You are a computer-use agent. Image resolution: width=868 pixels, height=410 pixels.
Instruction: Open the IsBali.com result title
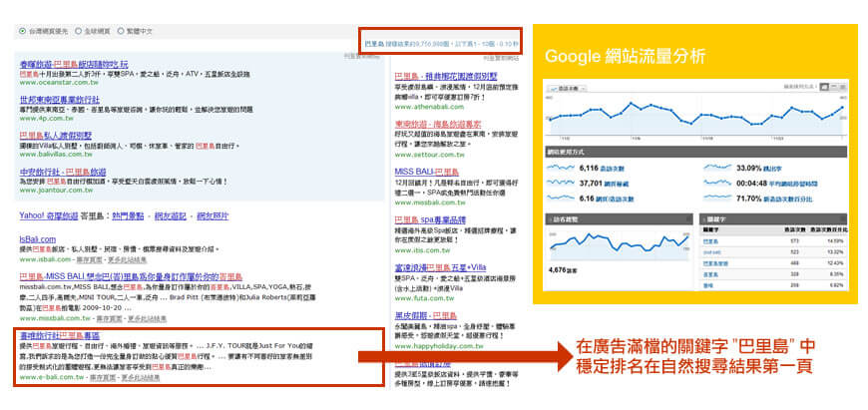pyautogui.click(x=38, y=239)
